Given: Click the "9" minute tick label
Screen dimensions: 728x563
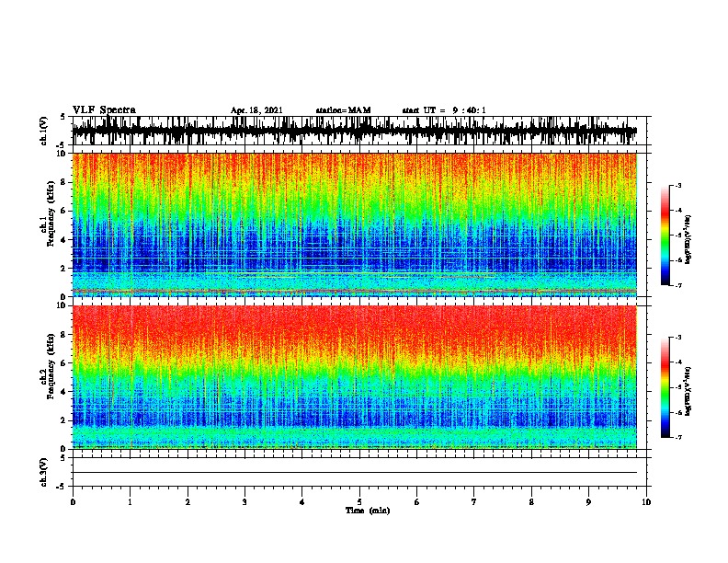Looking at the screenshot, I should 588,502.
